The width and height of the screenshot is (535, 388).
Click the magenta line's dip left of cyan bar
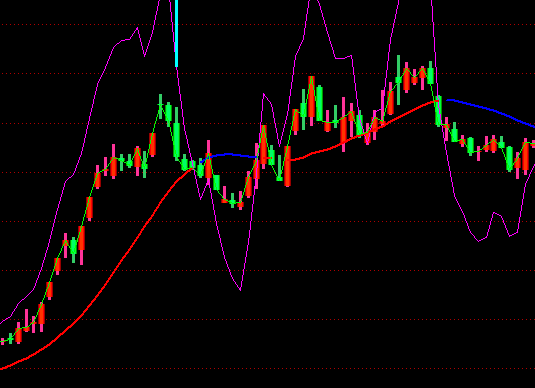pos(144,56)
